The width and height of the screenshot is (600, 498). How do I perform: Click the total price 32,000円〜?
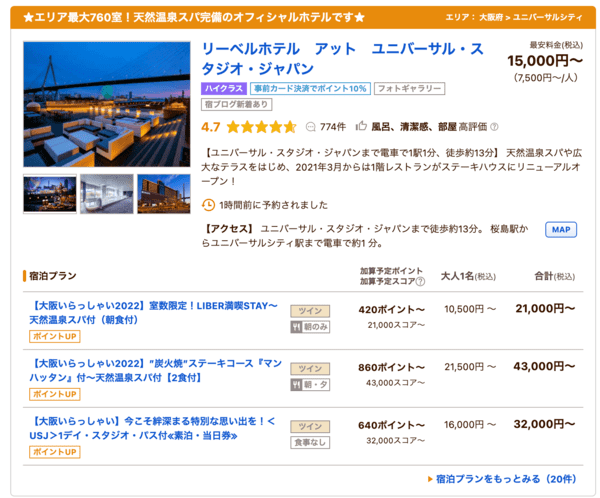pos(544,424)
